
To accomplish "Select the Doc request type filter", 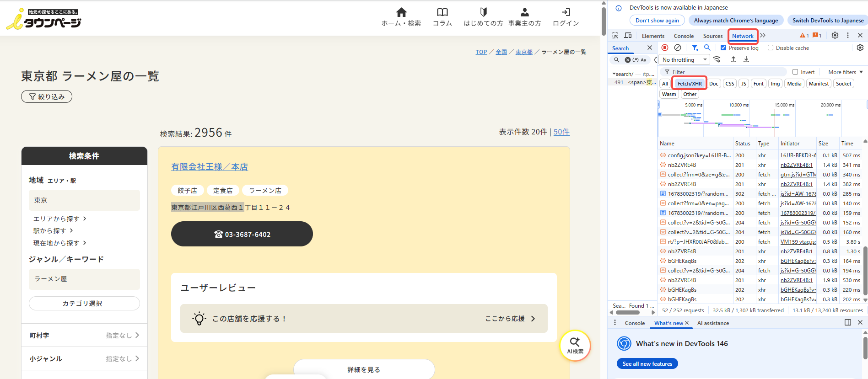I will [713, 84].
